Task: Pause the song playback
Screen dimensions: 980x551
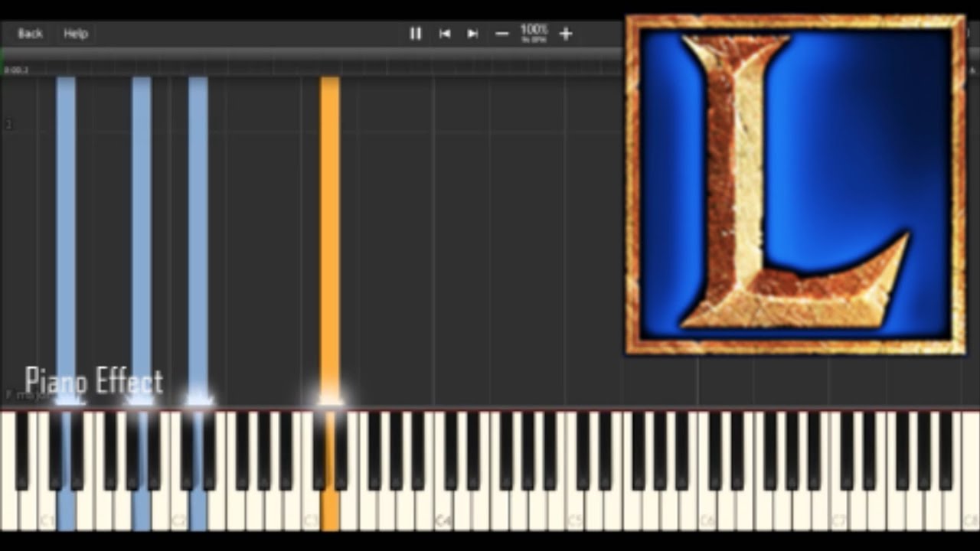Action: (x=416, y=34)
